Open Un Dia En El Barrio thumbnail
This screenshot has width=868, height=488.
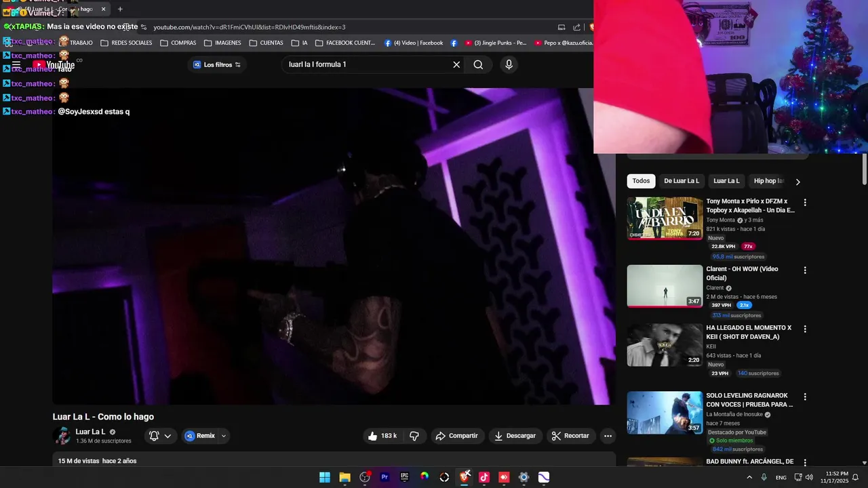point(665,218)
